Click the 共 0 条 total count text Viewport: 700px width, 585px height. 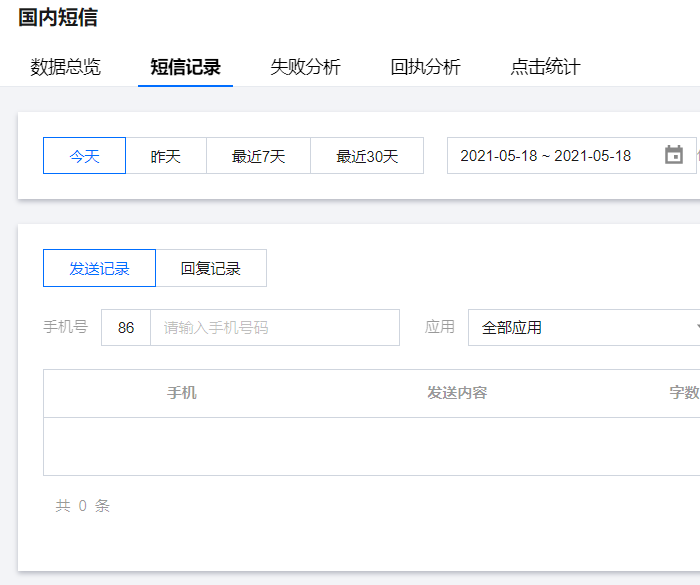tap(82, 506)
